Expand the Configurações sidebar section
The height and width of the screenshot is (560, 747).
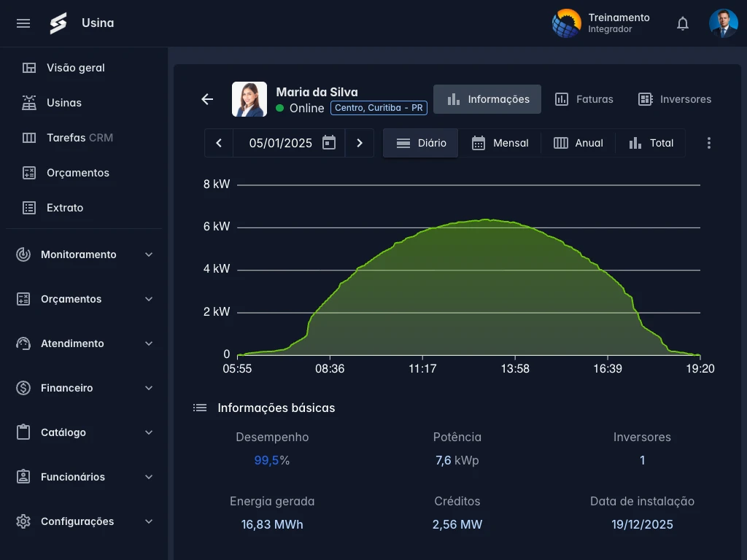[85, 521]
